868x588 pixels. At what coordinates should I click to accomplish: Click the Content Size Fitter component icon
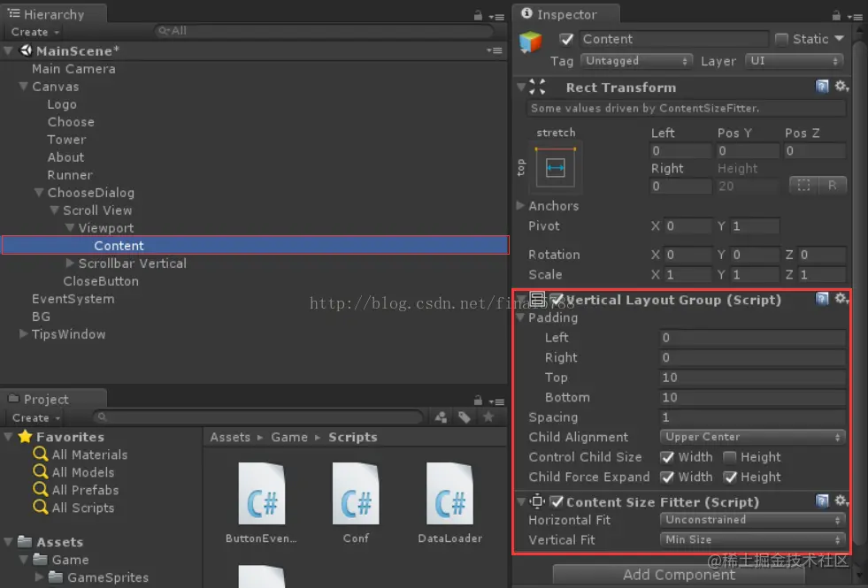tap(537, 501)
